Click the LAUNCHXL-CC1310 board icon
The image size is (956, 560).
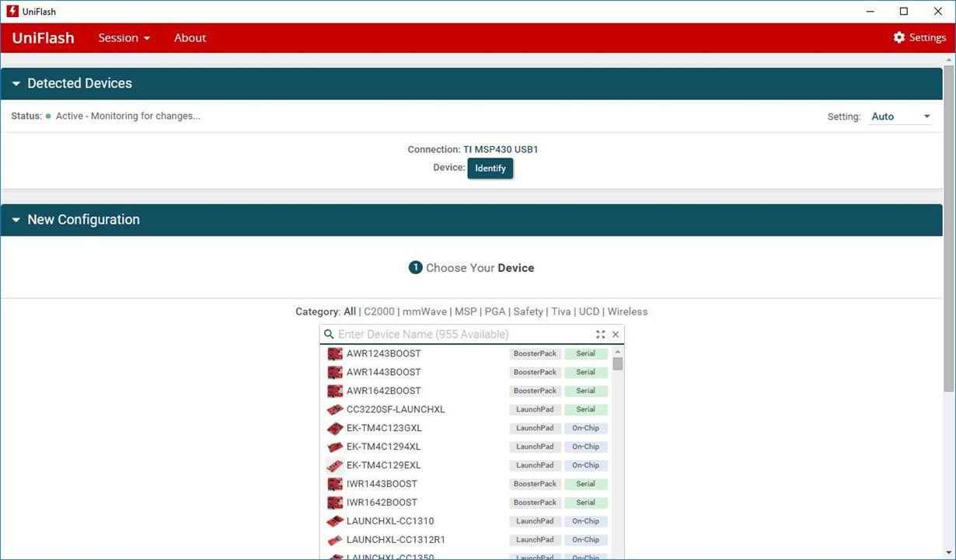pyautogui.click(x=335, y=521)
